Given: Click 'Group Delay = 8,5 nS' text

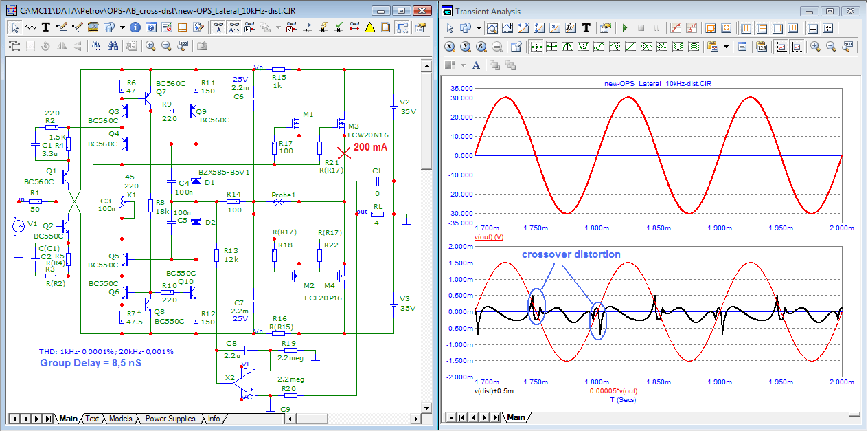Looking at the screenshot, I should click(90, 362).
